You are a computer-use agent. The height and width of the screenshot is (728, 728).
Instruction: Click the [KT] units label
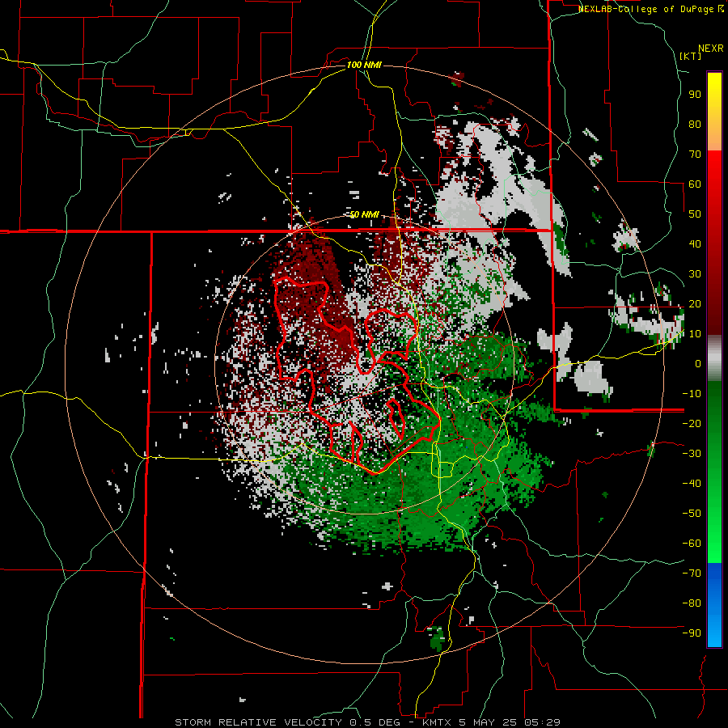coord(690,56)
